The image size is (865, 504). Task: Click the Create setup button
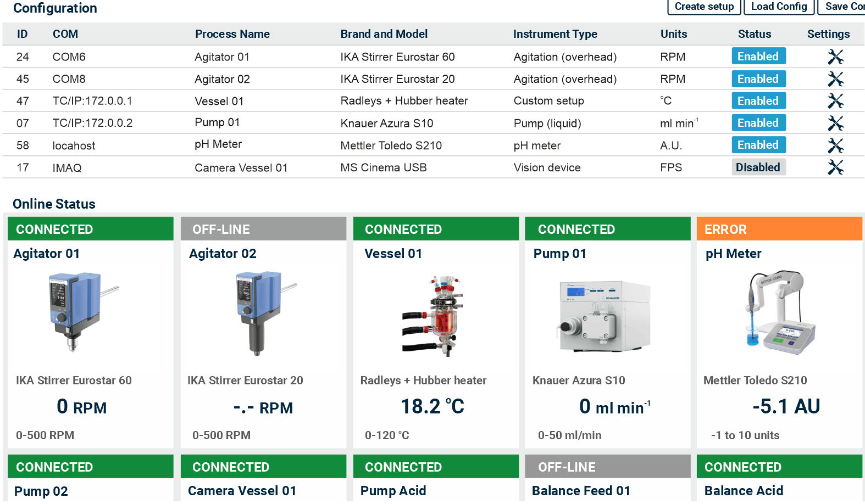coord(704,7)
